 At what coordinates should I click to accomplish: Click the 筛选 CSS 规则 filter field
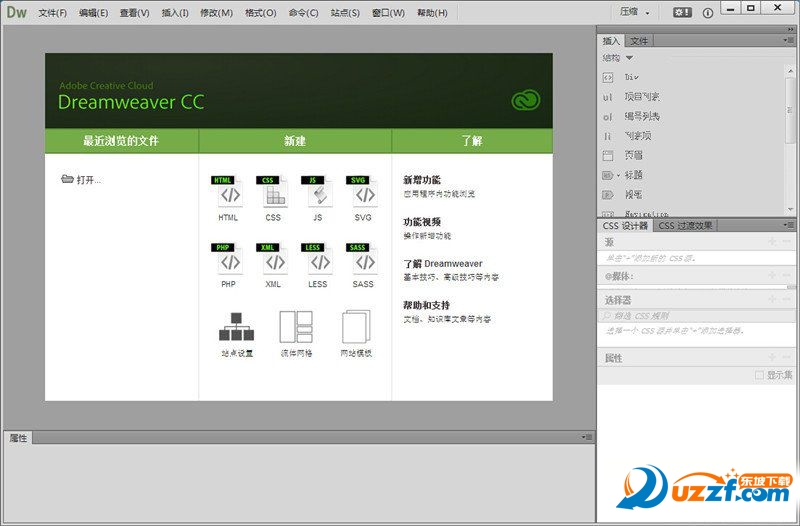point(696,316)
